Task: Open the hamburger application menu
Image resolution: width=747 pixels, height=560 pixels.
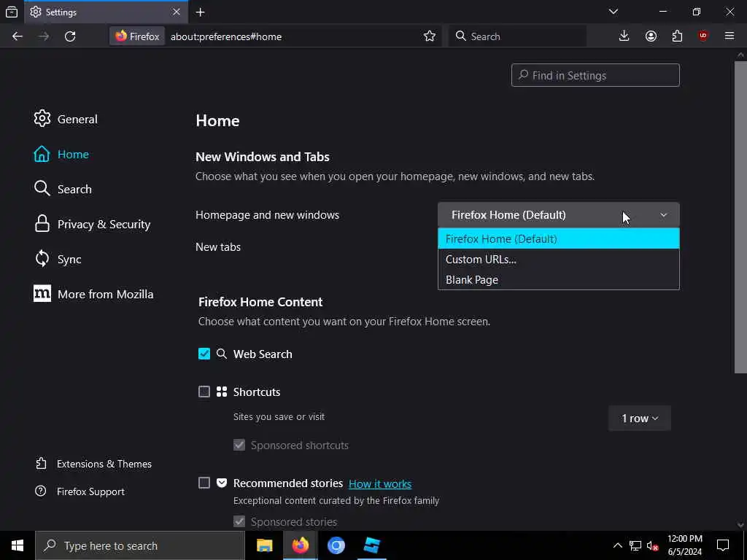Action: click(729, 36)
